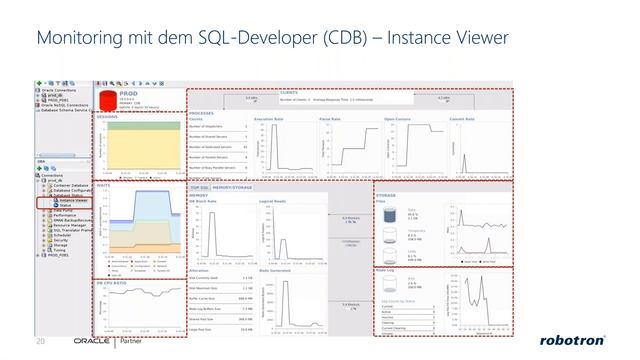This screenshot has height=360, width=640.
Task: Click the left arrow in Instance Viewer toolbar
Action: click(x=133, y=84)
